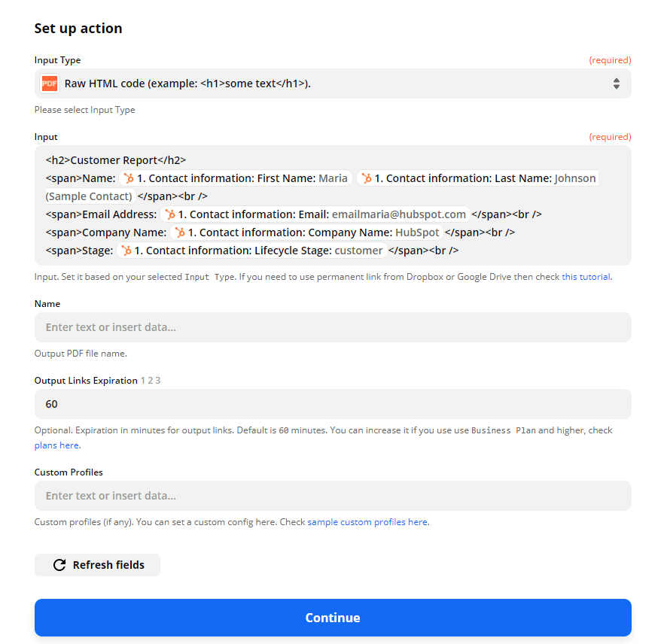Focus the Output Links Expiration field
This screenshot has height=644, width=667.
point(333,404)
